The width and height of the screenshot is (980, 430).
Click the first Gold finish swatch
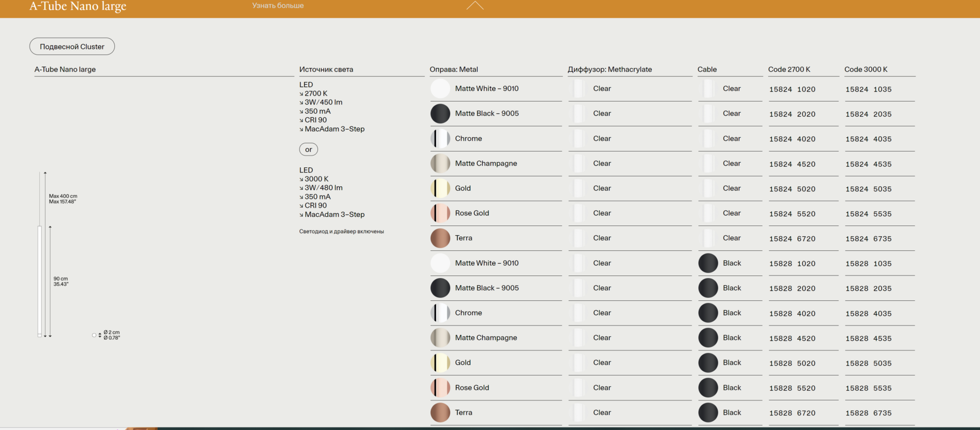point(440,188)
